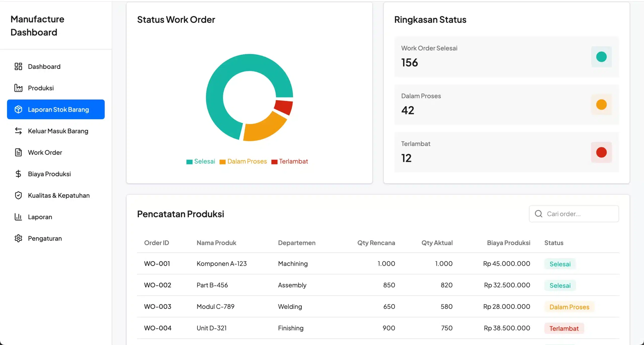Select the Dashboard icon in the sidebar

tap(18, 66)
